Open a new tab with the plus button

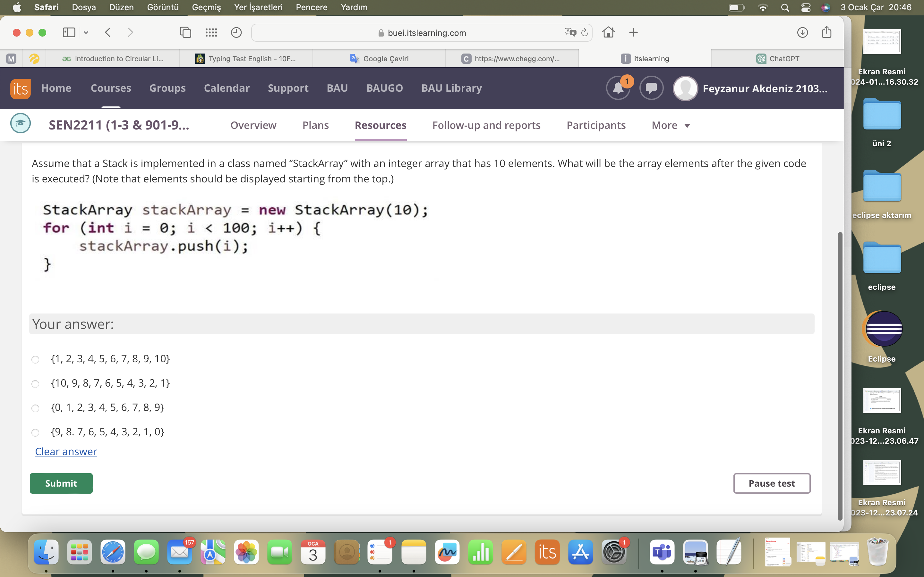pyautogui.click(x=633, y=32)
